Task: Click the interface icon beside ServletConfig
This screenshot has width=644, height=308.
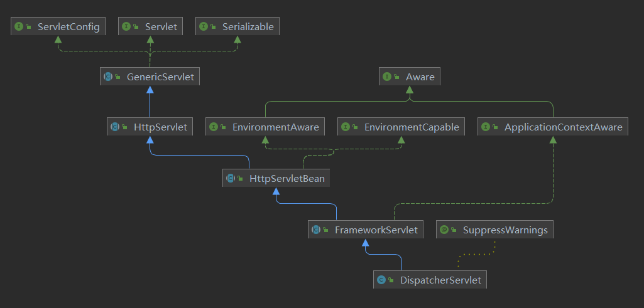Action: pos(18,26)
